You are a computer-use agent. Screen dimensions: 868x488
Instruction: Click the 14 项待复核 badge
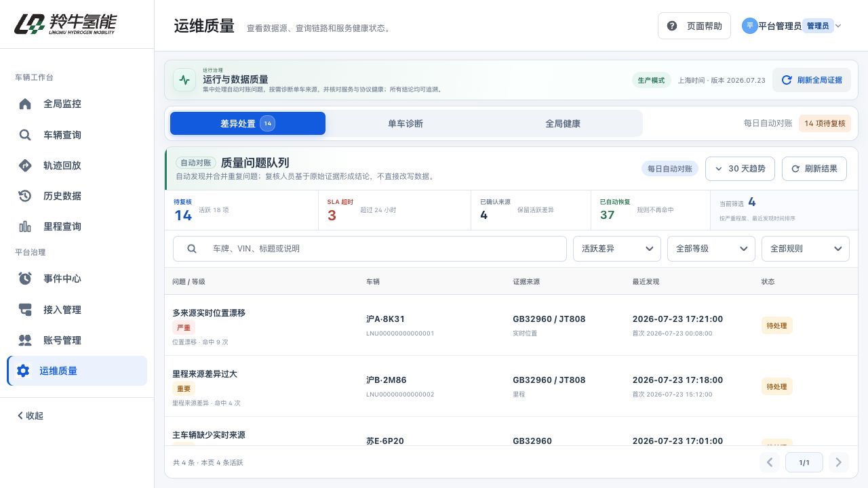click(825, 123)
